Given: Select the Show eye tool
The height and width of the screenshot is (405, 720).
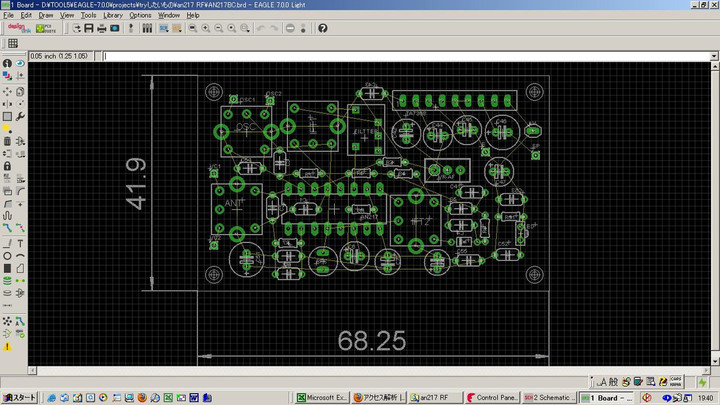Looking at the screenshot, I should click(20, 63).
